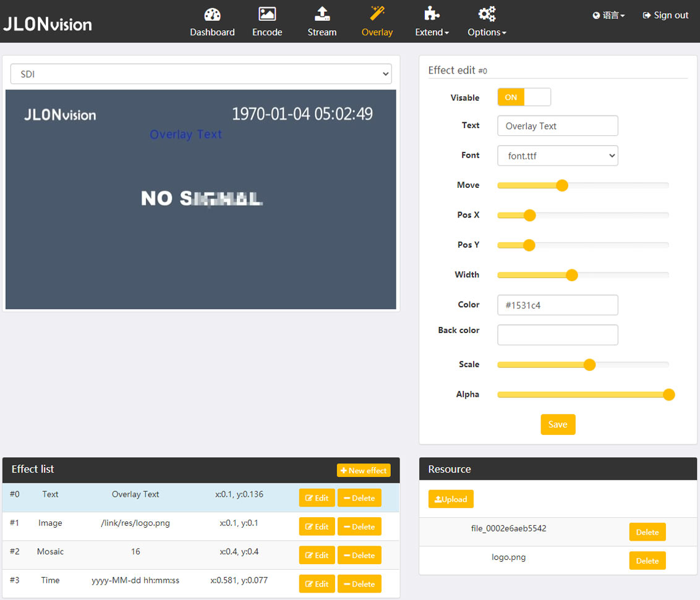Open the SDI source dropdown

point(201,74)
